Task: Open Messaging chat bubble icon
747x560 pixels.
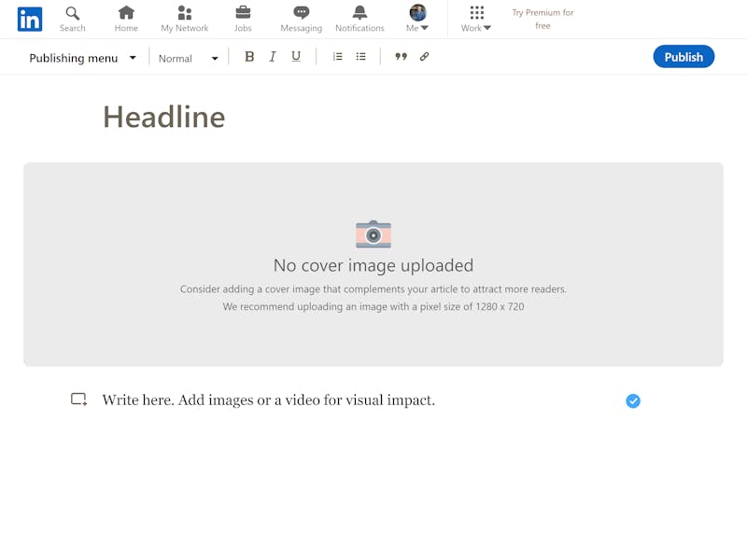Action: pos(301,12)
